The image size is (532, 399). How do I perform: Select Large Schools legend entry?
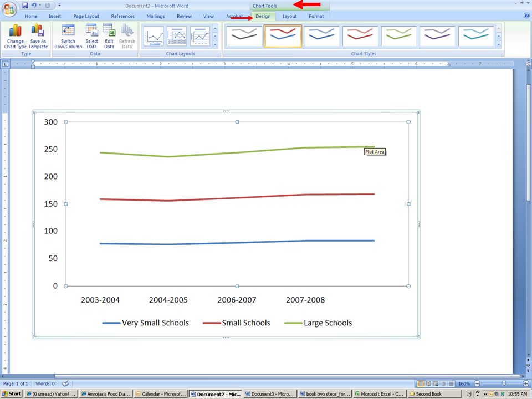pyautogui.click(x=318, y=323)
